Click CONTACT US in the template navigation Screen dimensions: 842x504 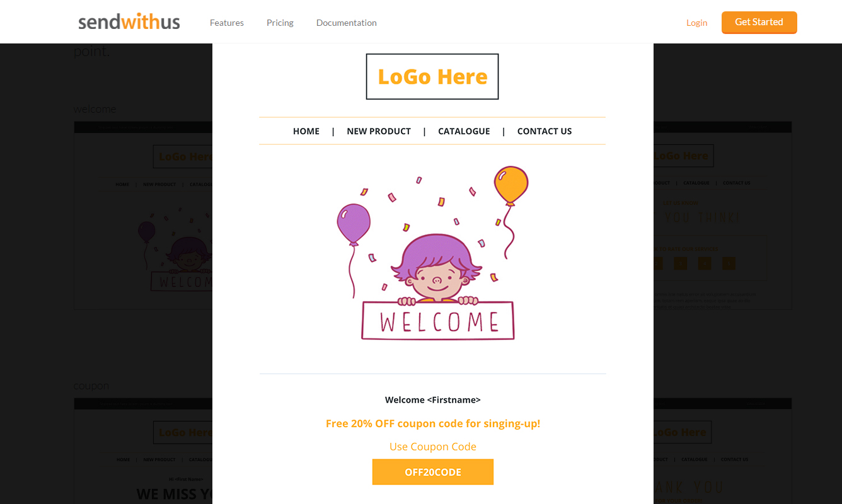pos(545,131)
